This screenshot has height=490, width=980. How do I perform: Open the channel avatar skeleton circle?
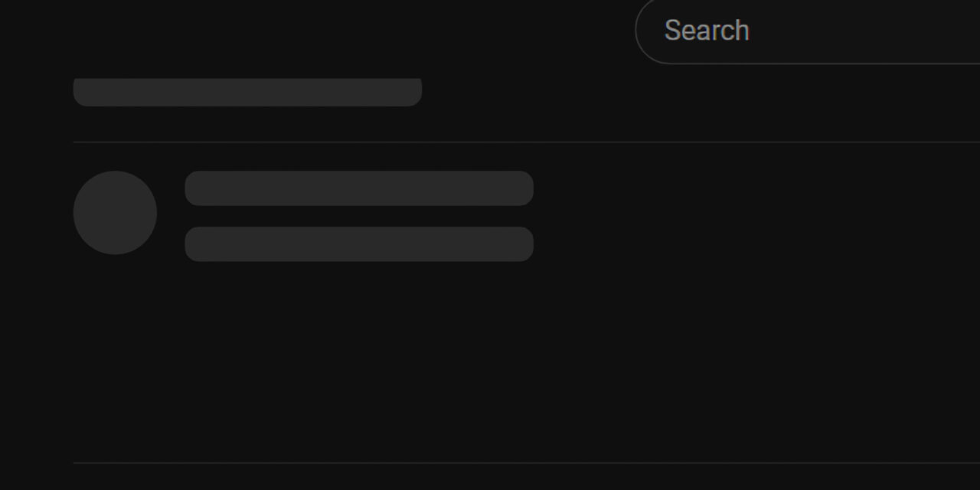click(x=115, y=213)
